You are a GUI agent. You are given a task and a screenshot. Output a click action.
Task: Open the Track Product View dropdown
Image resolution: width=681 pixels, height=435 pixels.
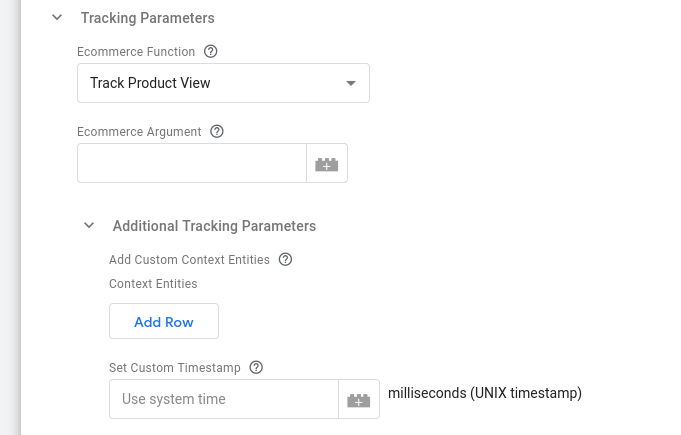[x=223, y=84]
